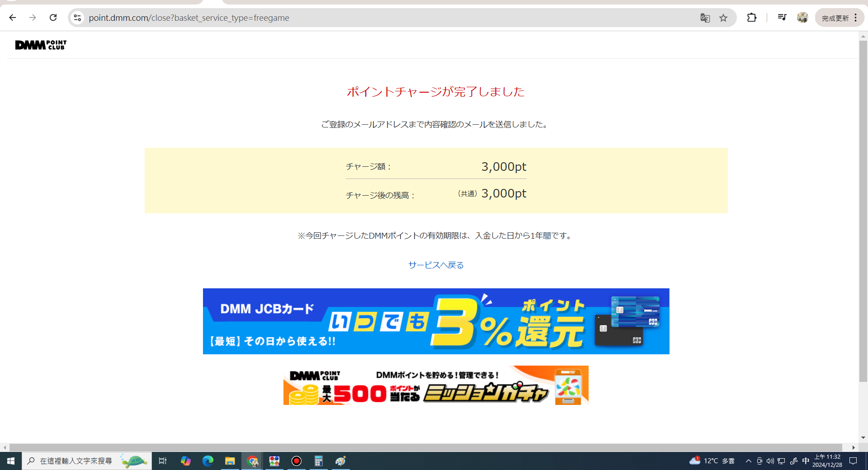
Task: Open the colored-dots app on the taskbar
Action: pos(274,461)
